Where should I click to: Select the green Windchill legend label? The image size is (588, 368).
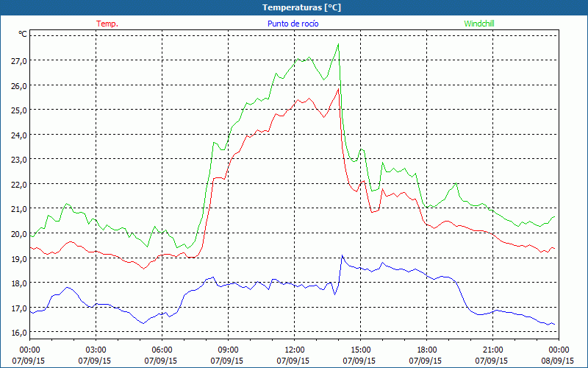pos(479,24)
